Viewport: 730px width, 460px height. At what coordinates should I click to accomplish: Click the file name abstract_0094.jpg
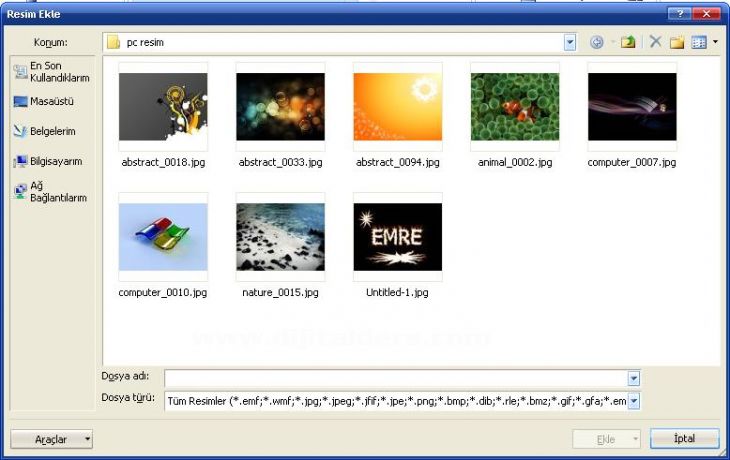tap(398, 162)
